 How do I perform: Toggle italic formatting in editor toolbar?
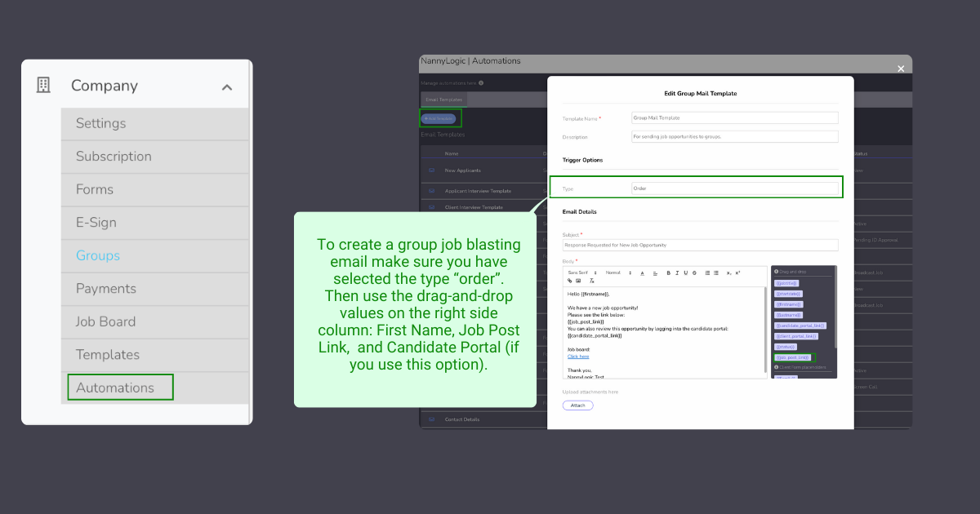(x=676, y=273)
